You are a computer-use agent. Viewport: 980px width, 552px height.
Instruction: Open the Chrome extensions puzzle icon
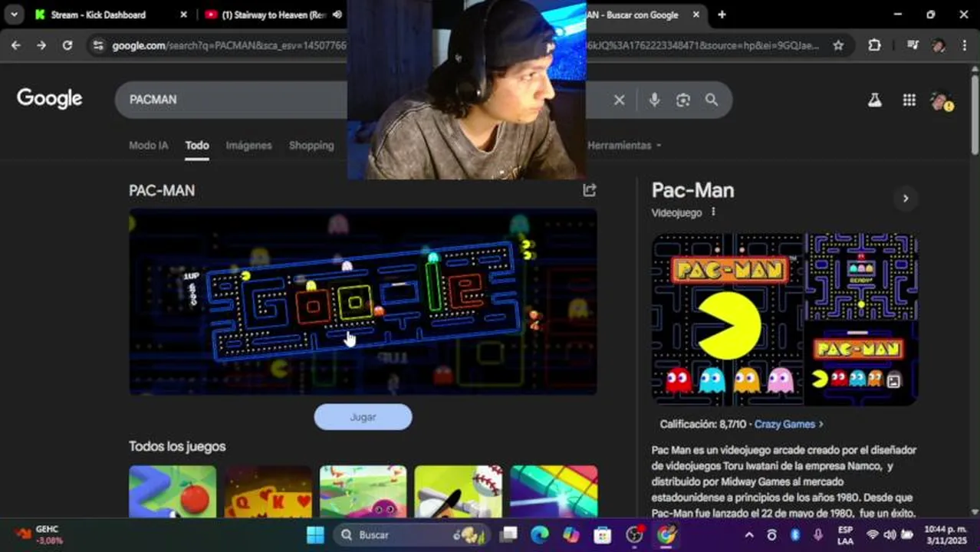click(x=874, y=45)
